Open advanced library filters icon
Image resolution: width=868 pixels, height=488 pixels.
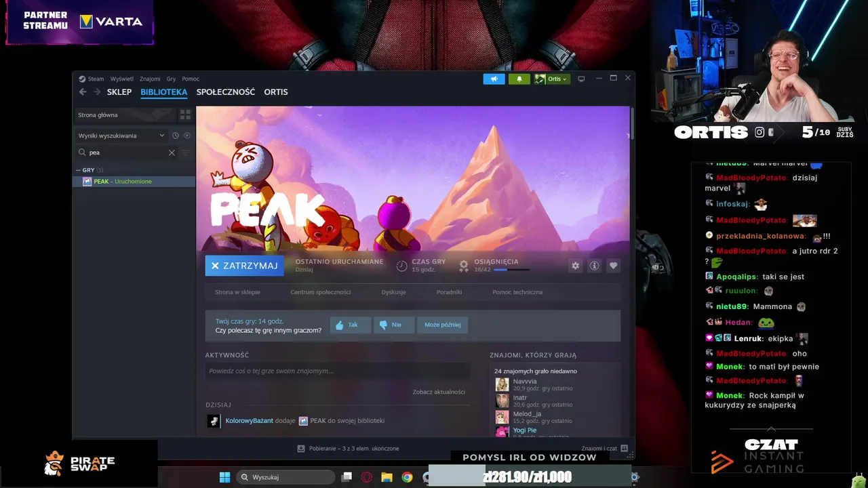tap(185, 152)
